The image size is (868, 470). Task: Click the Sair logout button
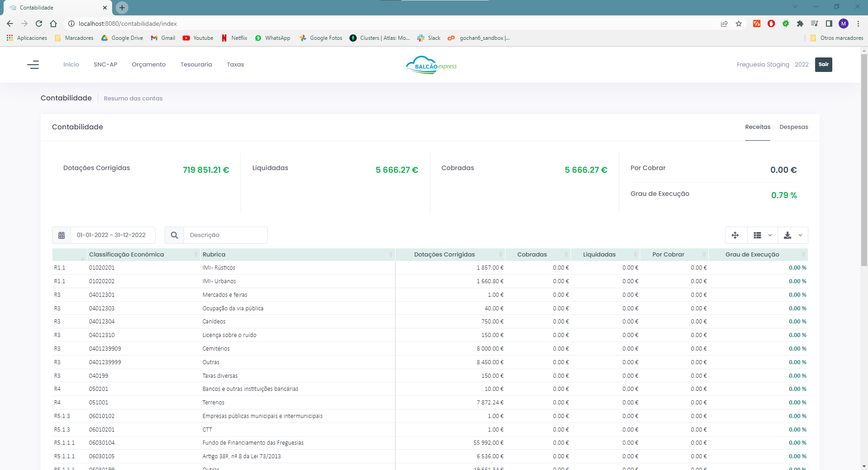tap(824, 64)
